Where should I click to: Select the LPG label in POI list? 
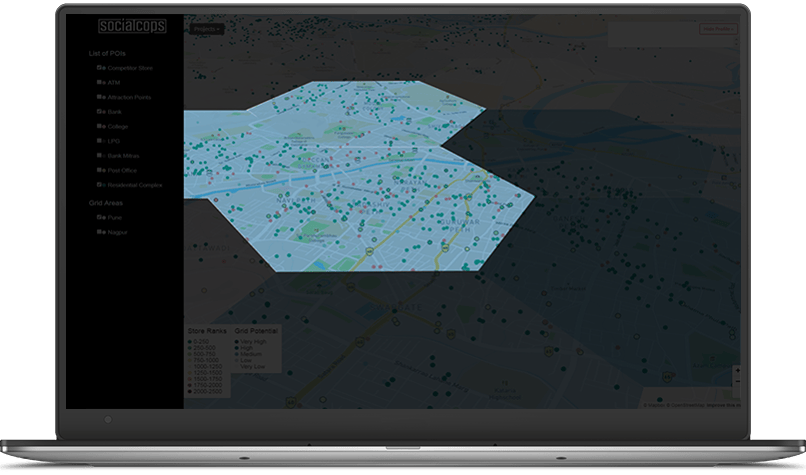114,141
